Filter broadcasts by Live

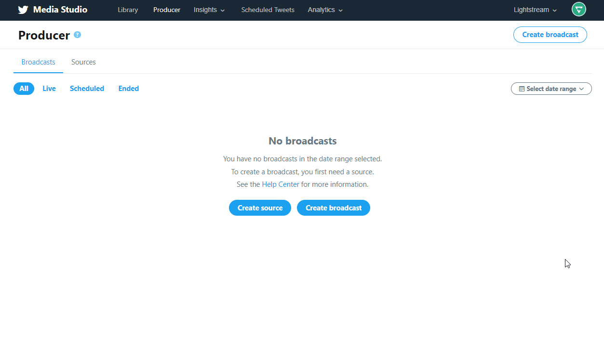point(49,89)
